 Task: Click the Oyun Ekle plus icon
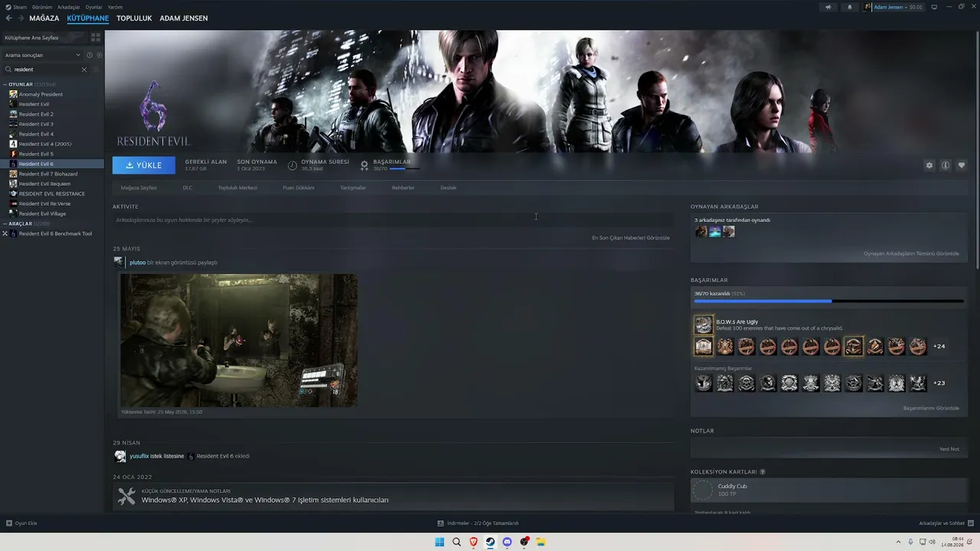[9, 523]
